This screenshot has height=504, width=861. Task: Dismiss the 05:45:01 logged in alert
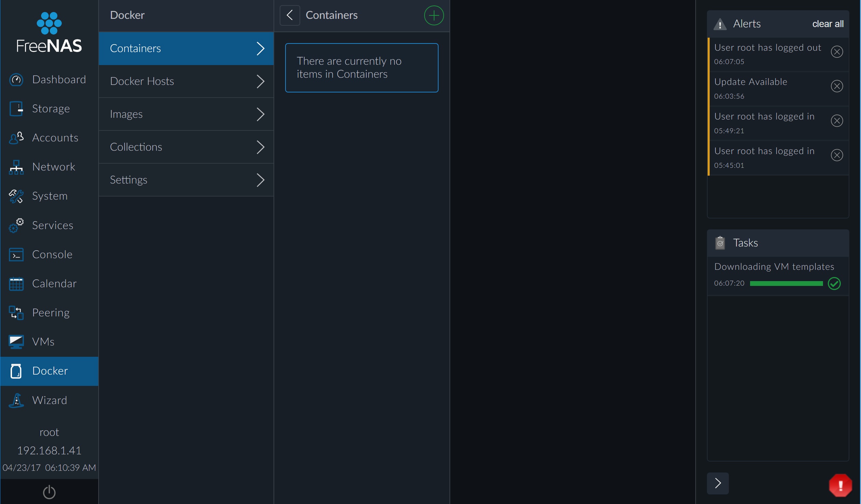(x=837, y=155)
